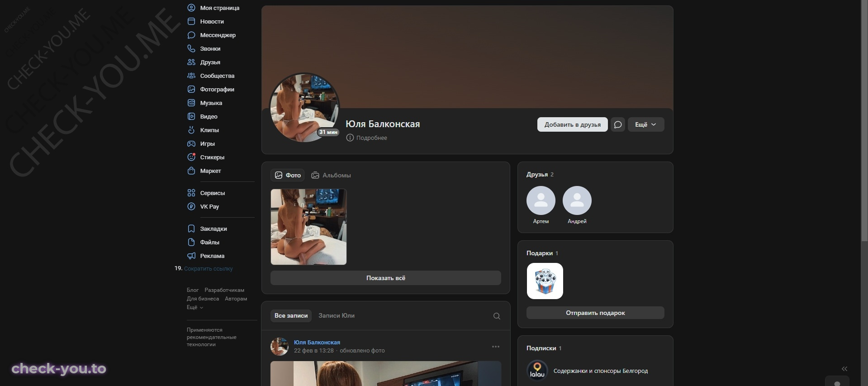Open the Файлы document icon
The width and height of the screenshot is (868, 386).
pos(191,242)
